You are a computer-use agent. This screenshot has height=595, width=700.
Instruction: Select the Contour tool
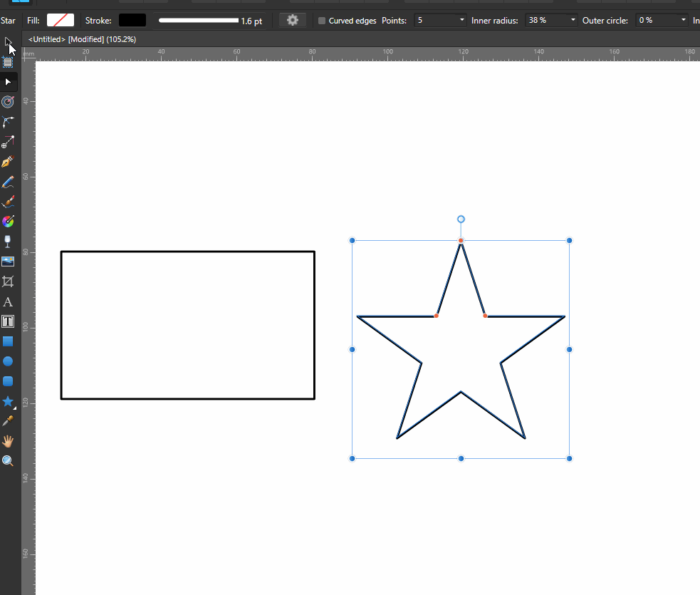[x=8, y=102]
